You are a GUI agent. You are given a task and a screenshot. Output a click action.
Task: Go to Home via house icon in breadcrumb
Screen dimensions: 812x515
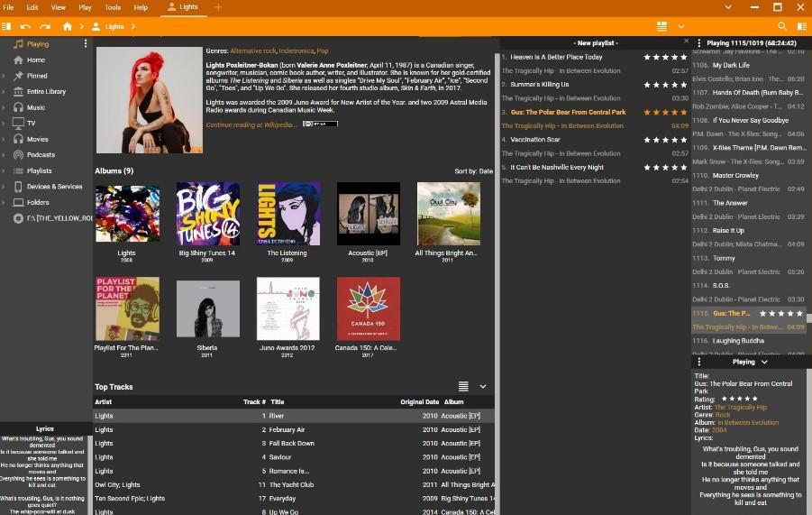[68, 26]
